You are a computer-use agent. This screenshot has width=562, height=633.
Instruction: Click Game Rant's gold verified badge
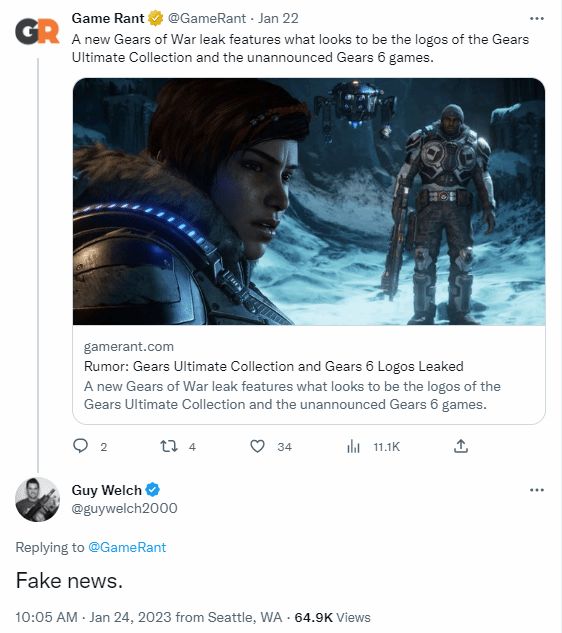pos(155,19)
